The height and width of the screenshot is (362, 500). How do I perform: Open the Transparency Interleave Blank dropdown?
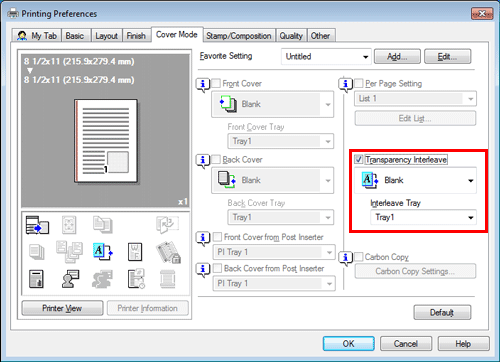click(x=415, y=180)
